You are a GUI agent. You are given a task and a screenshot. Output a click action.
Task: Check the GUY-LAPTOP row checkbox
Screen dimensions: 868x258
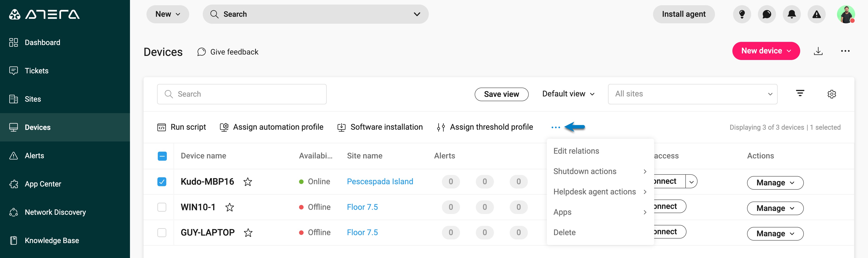pyautogui.click(x=162, y=233)
